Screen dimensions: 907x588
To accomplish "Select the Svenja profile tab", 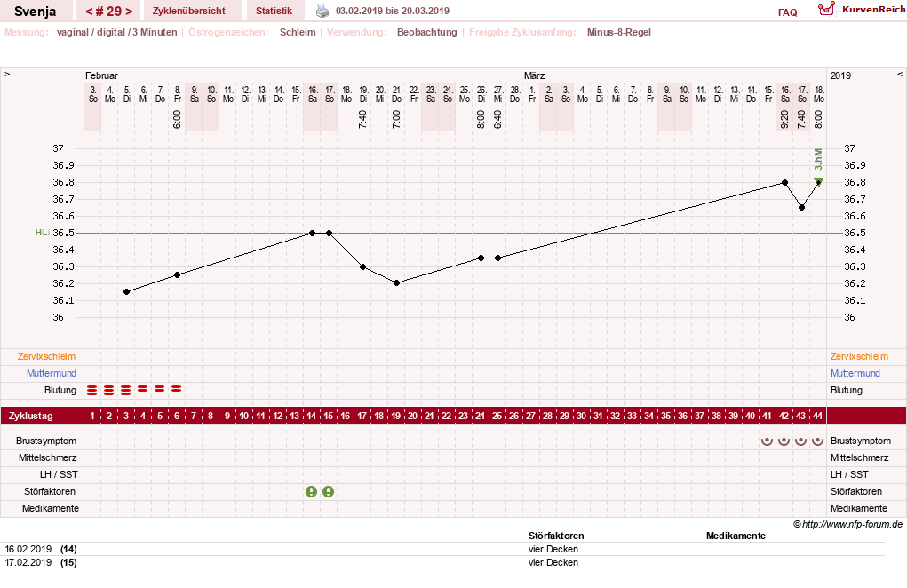I will [36, 11].
